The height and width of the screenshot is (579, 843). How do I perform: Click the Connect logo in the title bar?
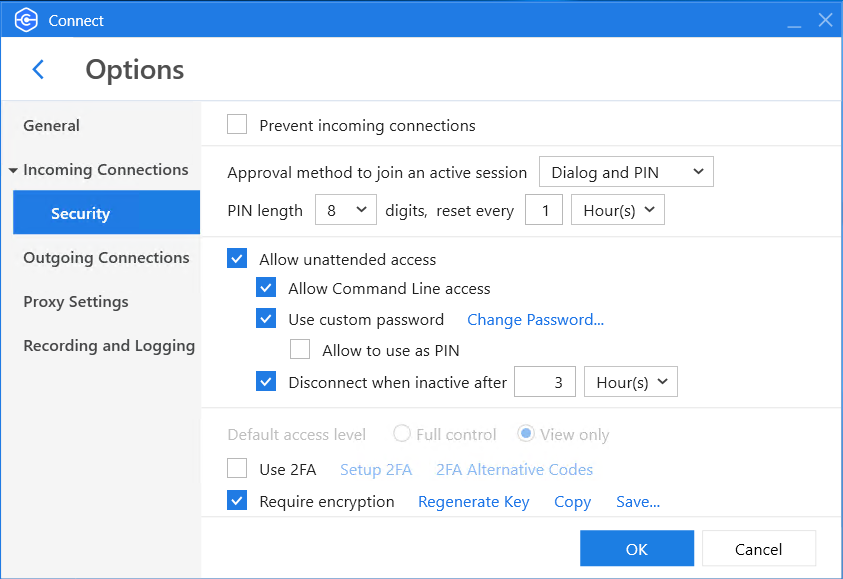point(26,20)
